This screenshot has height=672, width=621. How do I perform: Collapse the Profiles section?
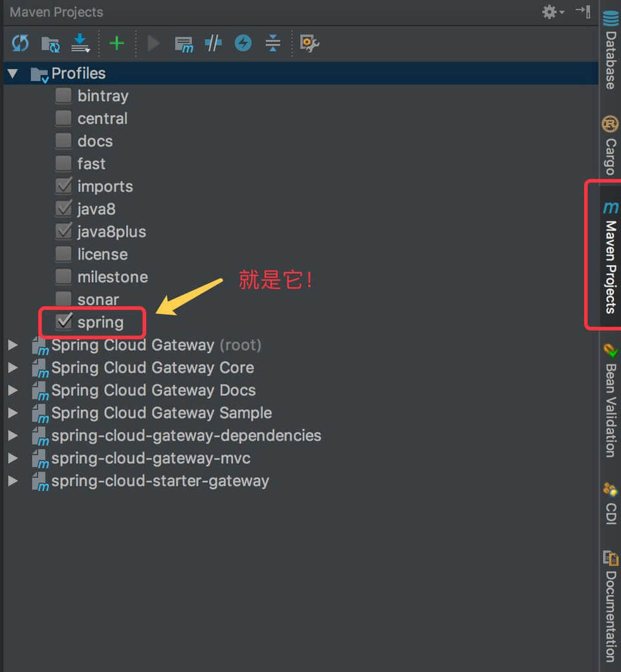[13, 73]
